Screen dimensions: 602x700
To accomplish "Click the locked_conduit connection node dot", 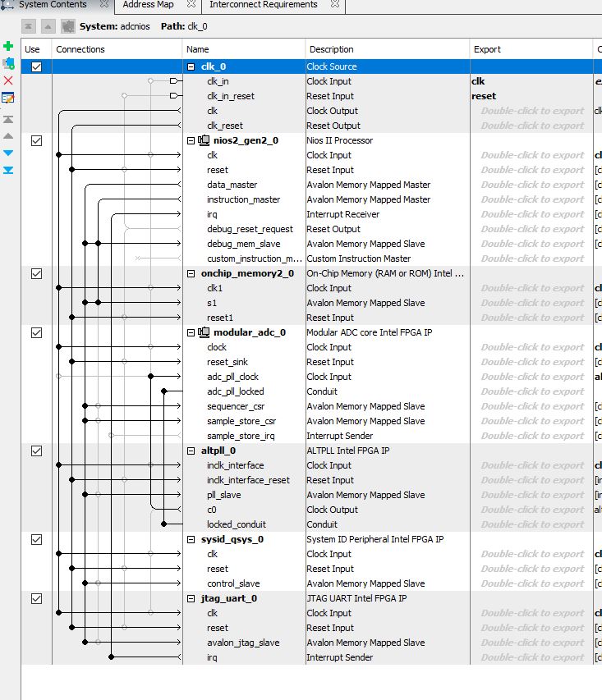I will pyautogui.click(x=164, y=524).
